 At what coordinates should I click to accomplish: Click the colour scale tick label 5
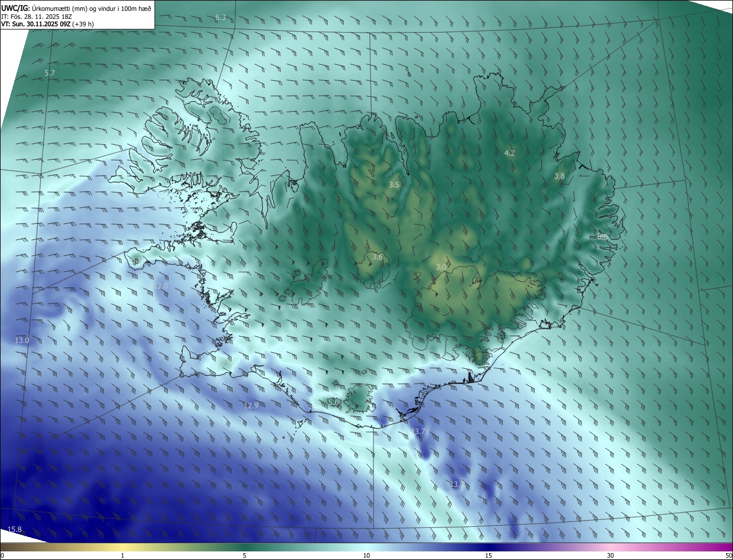(x=245, y=555)
